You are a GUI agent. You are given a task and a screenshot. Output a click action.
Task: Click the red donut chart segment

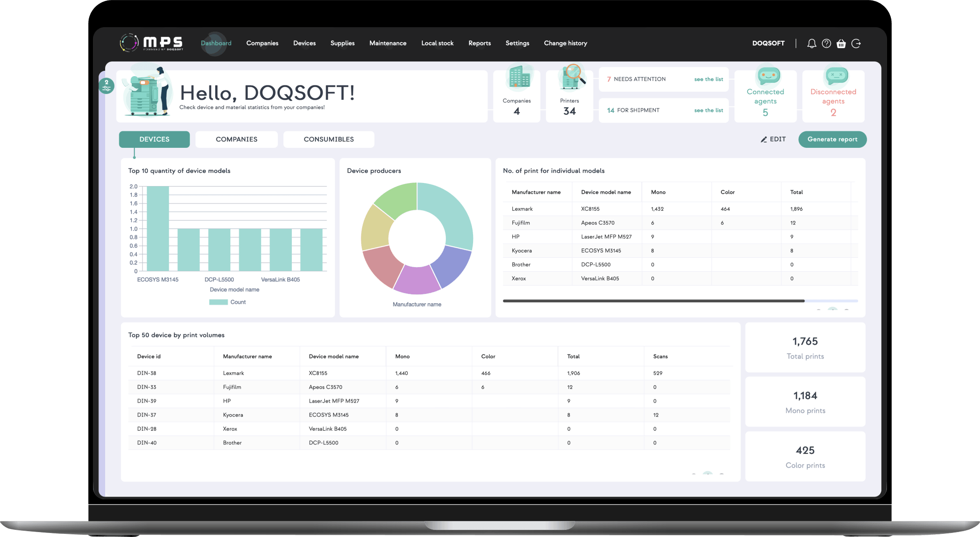click(383, 266)
